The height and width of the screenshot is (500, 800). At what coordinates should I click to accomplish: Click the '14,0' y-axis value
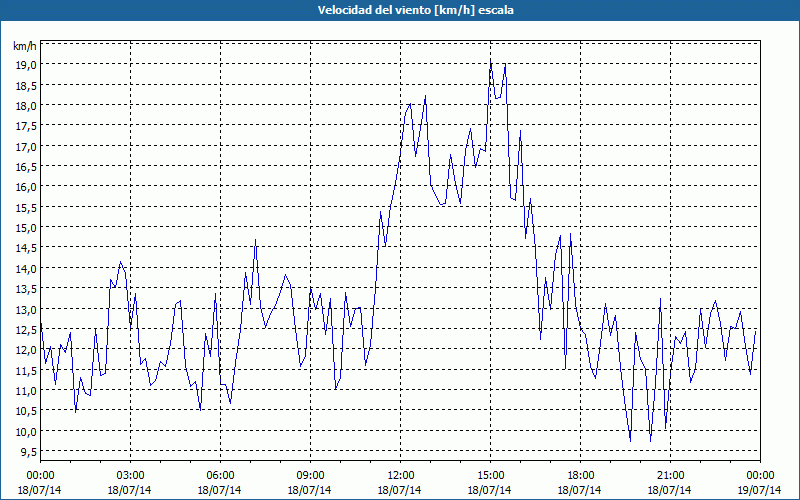click(25, 268)
